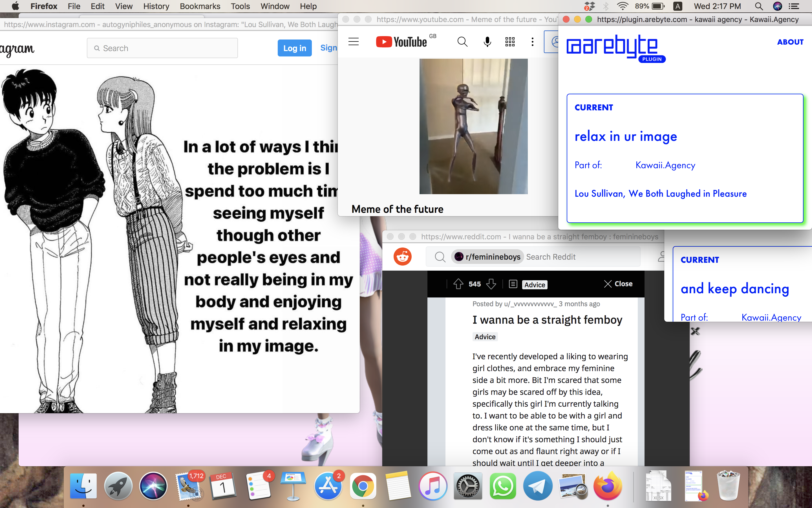Open Kawaii.Agency link in relax card

[x=665, y=165]
